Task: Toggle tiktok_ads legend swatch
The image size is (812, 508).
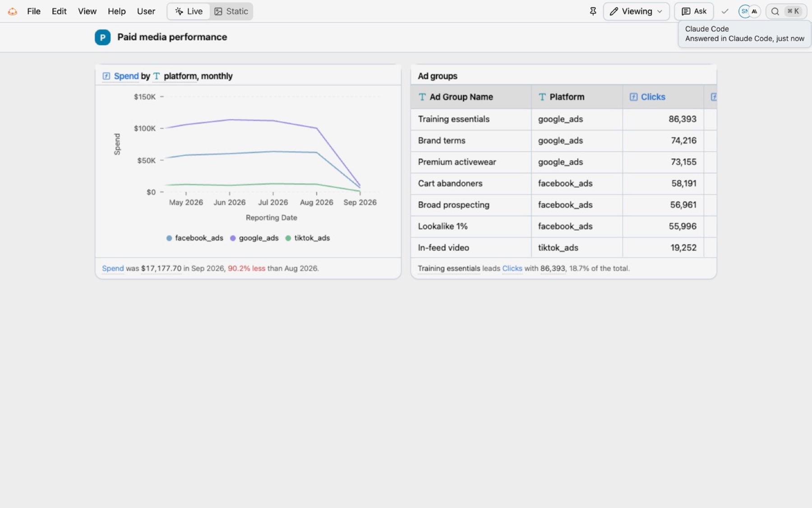Action: 288,238
